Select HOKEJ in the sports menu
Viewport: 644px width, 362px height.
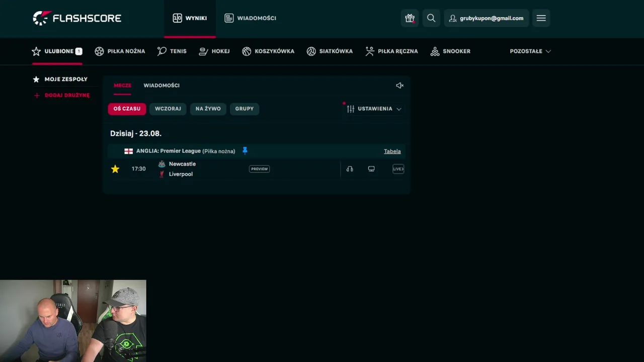[x=214, y=51]
